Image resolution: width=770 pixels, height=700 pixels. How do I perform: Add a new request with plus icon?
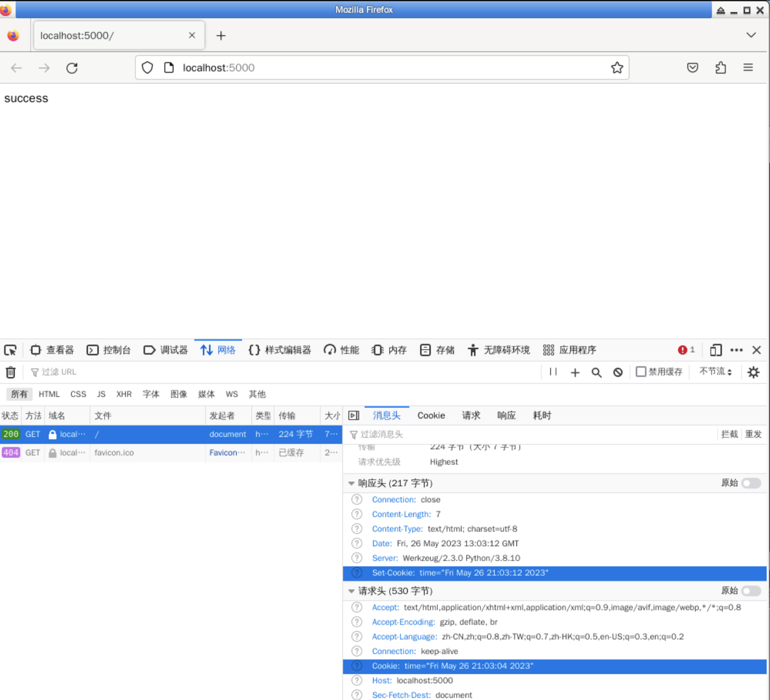pos(575,373)
